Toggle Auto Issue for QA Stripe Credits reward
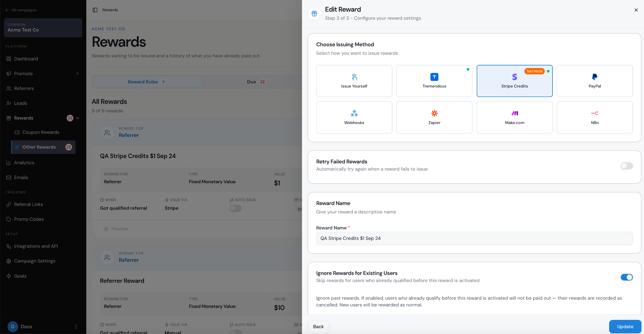Image resolution: width=644 pixels, height=334 pixels. click(236, 208)
